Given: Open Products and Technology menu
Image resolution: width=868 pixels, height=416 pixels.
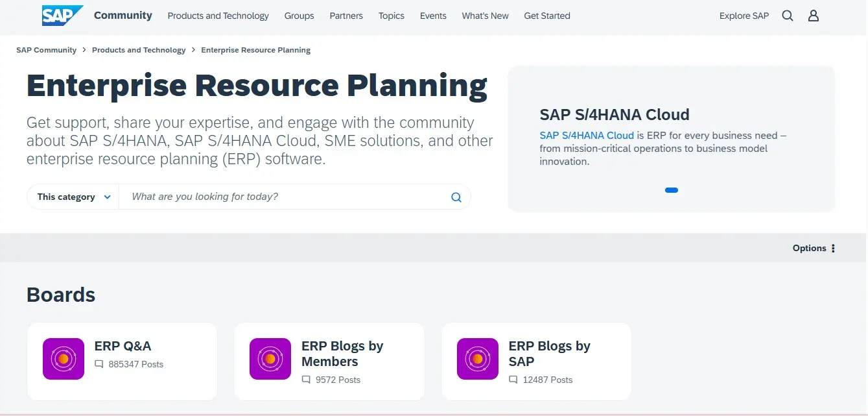Looking at the screenshot, I should 218,16.
